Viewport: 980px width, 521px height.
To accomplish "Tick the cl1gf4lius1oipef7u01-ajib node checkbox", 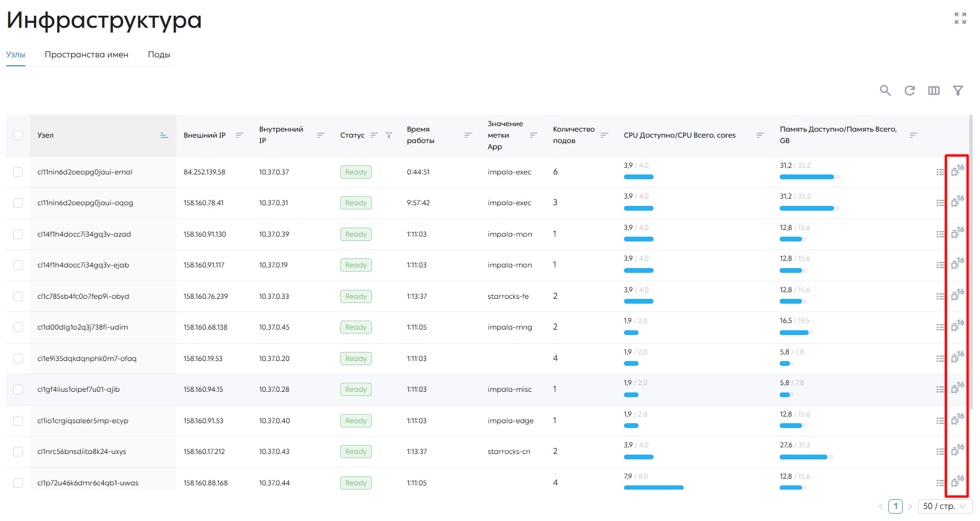I will click(x=18, y=389).
